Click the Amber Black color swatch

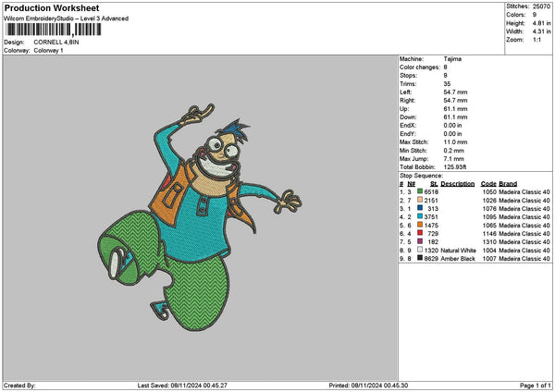[420, 258]
